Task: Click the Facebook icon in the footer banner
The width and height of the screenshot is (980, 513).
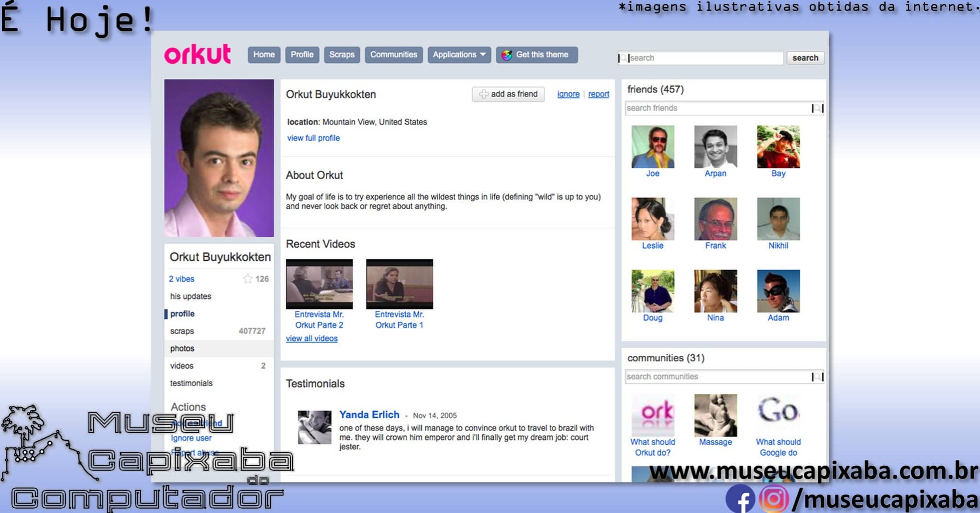Action: coord(740,499)
